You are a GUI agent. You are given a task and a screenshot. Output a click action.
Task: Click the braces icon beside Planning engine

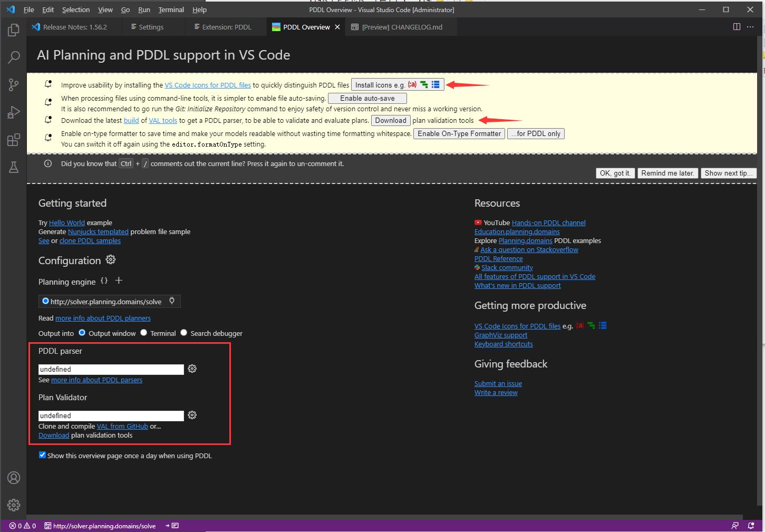point(104,280)
